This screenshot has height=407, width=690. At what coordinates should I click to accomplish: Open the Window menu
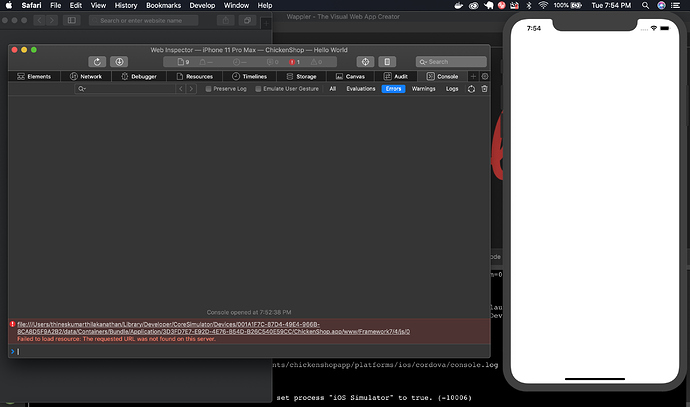point(236,5)
